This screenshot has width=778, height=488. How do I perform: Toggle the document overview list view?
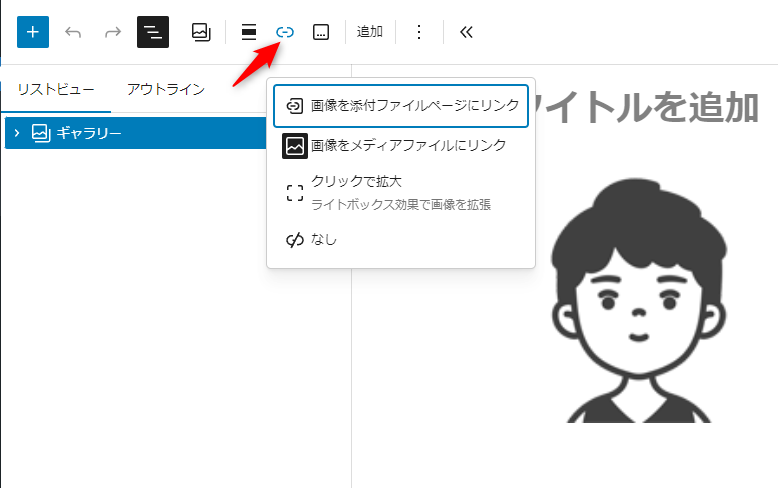pos(153,32)
